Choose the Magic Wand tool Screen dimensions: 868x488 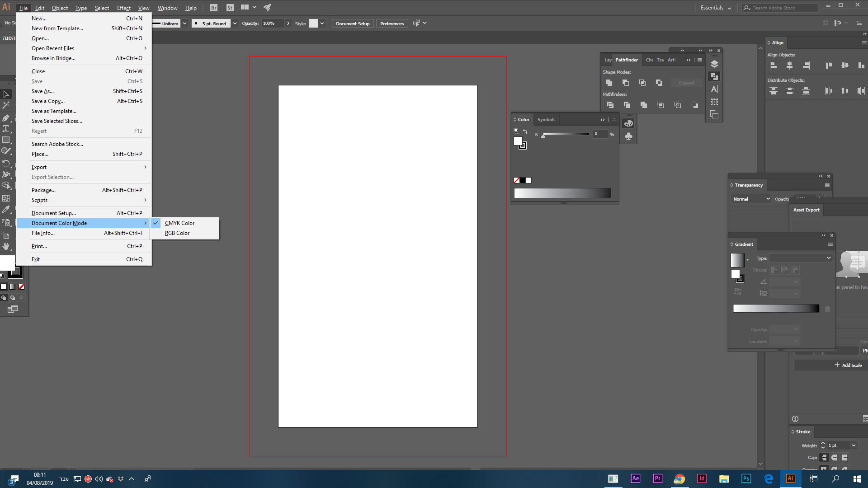tap(6, 104)
